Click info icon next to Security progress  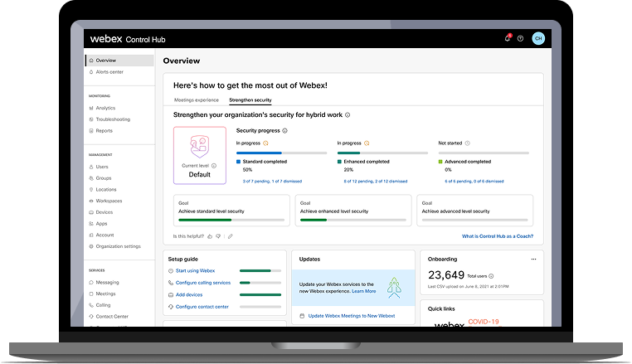[x=284, y=131]
